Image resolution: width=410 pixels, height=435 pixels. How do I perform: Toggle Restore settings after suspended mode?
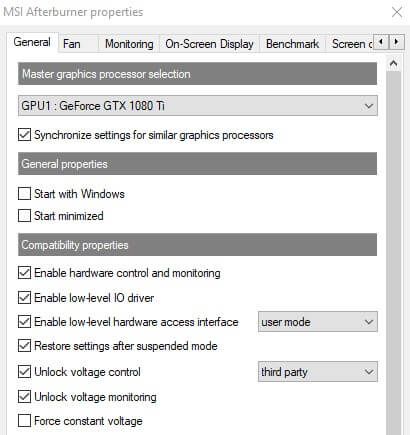24,346
